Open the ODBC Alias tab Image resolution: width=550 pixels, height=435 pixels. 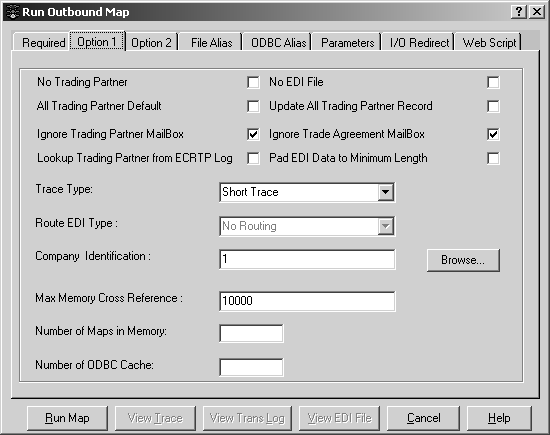point(278,43)
